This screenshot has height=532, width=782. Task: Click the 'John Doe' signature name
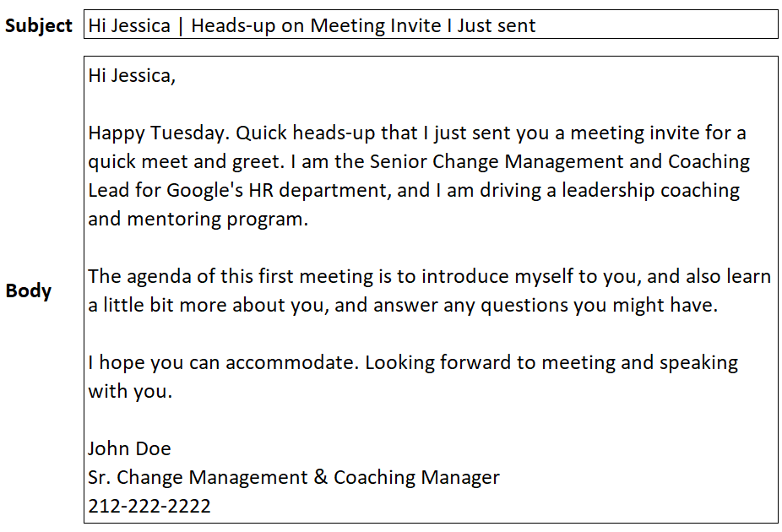pyautogui.click(x=130, y=448)
